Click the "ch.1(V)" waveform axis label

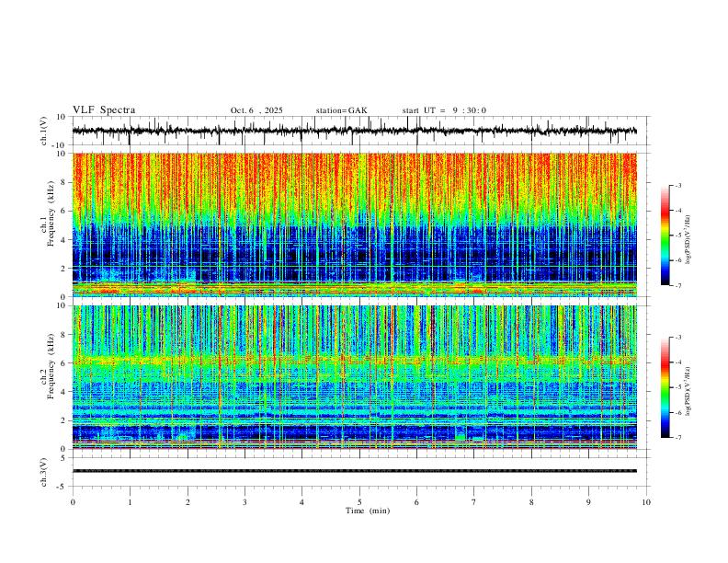click(43, 131)
